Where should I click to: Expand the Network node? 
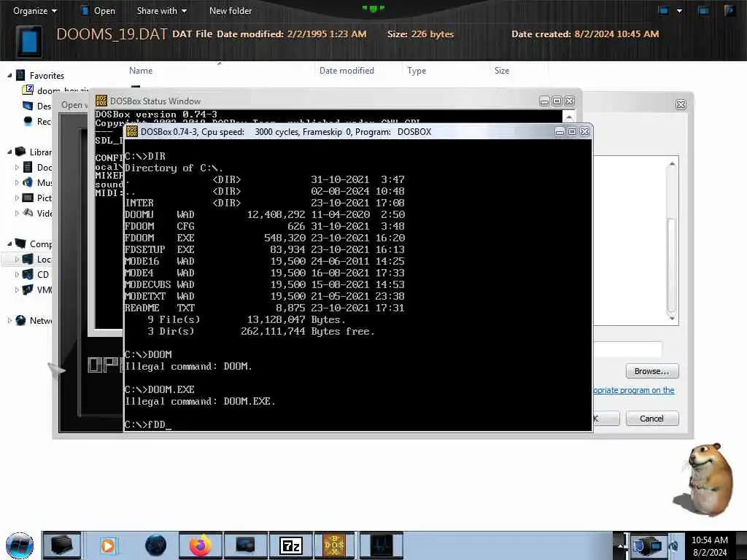(x=9, y=321)
